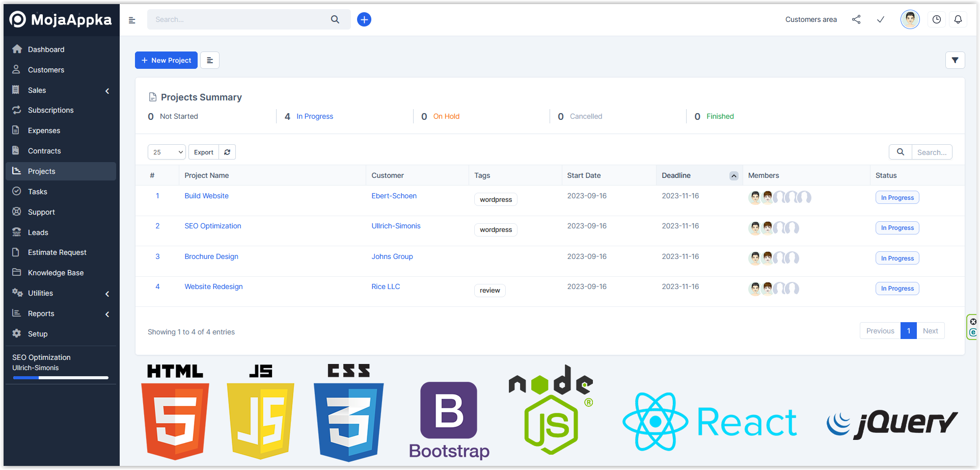980x470 pixels.
Task: Click the table search magnifier icon
Action: [x=901, y=152]
